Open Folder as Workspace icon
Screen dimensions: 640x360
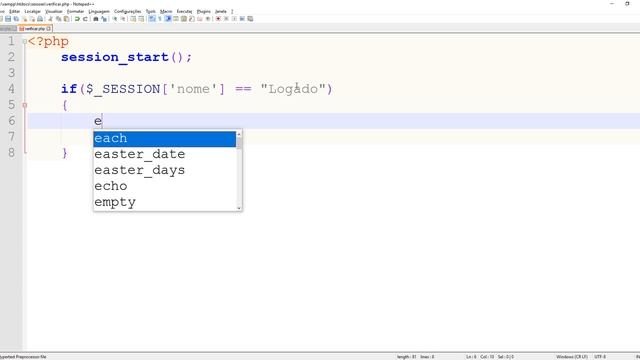click(200, 19)
